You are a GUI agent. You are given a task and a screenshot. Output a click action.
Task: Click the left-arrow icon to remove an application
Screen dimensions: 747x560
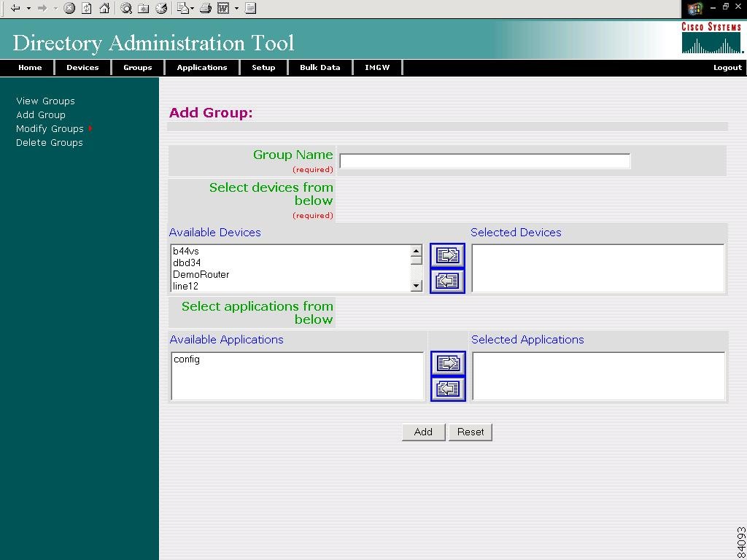pos(447,389)
